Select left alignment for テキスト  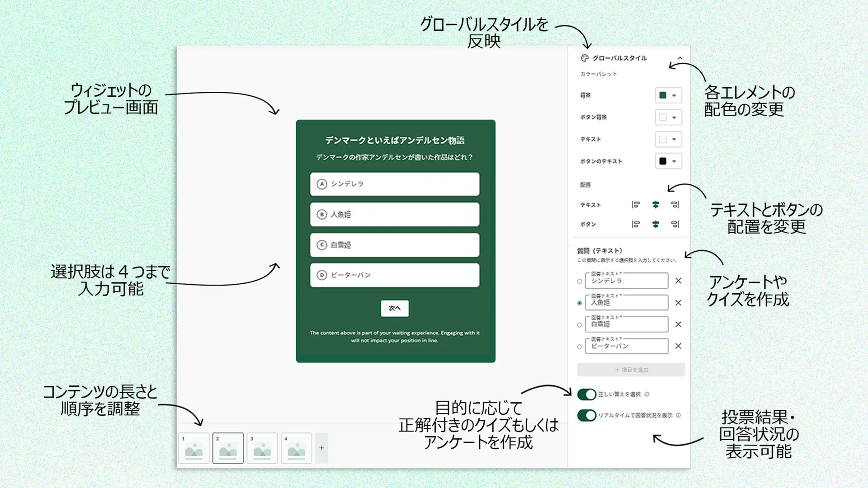(x=636, y=204)
